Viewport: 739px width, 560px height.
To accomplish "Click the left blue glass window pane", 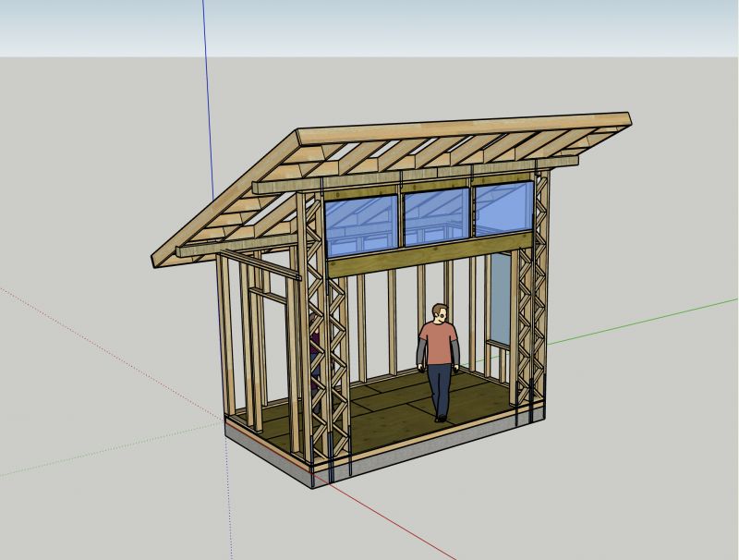I will pyautogui.click(x=361, y=226).
